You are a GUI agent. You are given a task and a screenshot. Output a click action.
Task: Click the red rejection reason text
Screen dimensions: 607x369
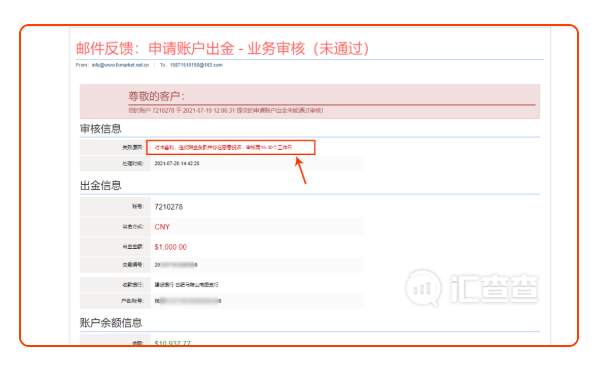click(x=223, y=148)
